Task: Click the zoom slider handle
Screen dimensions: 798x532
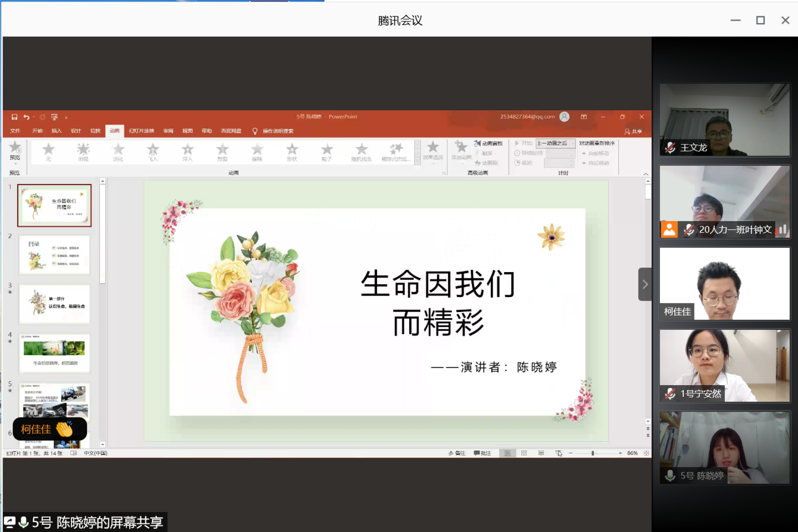Action: click(x=593, y=453)
